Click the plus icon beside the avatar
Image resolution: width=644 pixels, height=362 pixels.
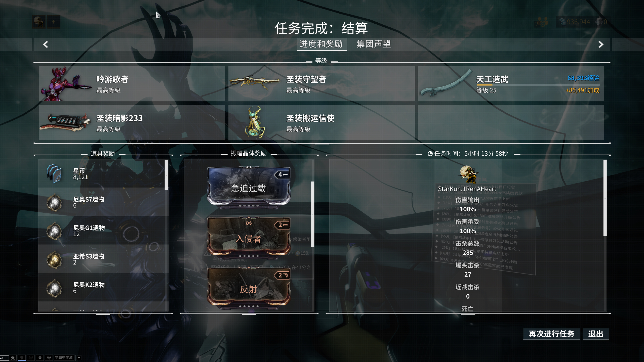tap(54, 22)
